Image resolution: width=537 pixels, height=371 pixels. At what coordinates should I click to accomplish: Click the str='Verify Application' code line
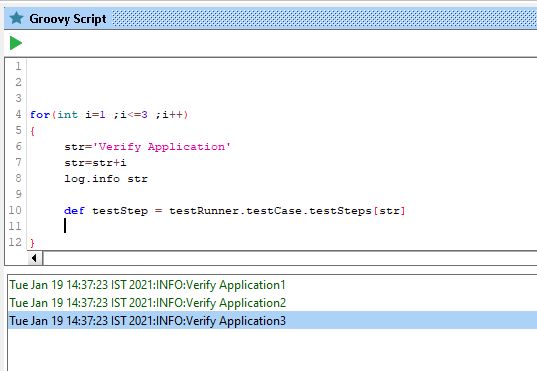click(148, 147)
